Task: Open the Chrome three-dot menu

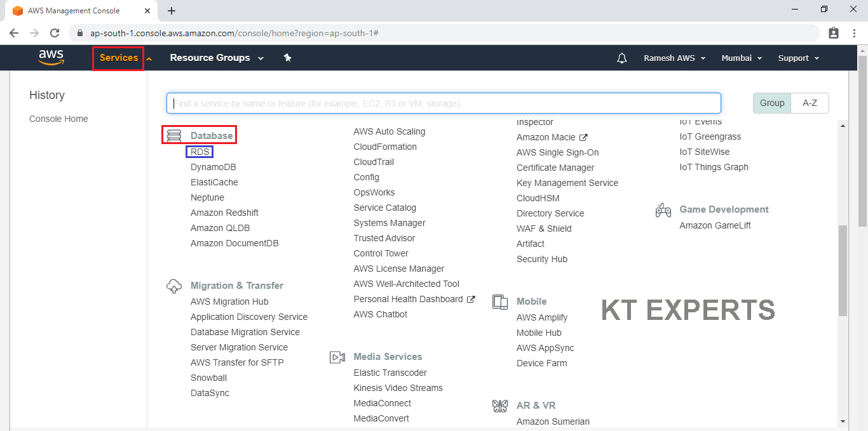Action: click(x=854, y=33)
